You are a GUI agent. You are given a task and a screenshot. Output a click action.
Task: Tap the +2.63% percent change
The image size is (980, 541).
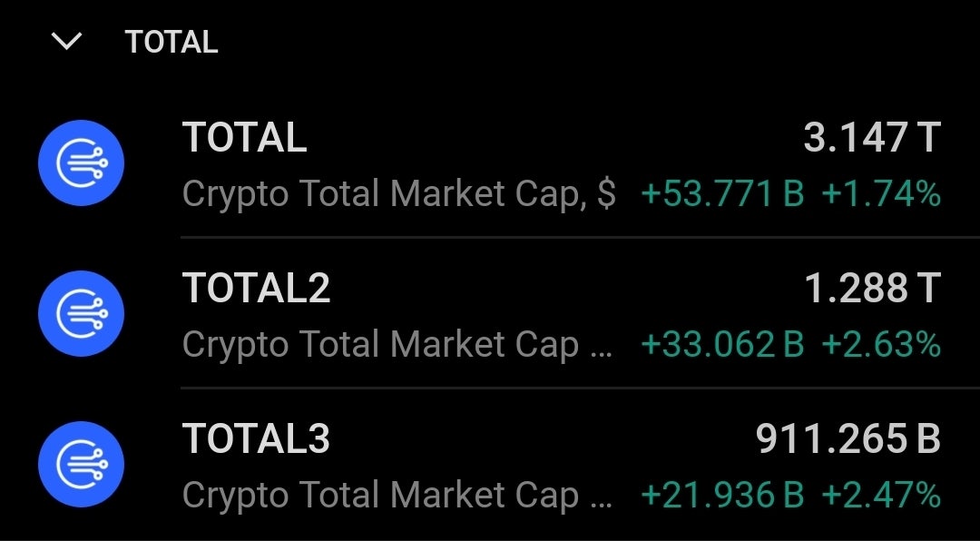881,345
